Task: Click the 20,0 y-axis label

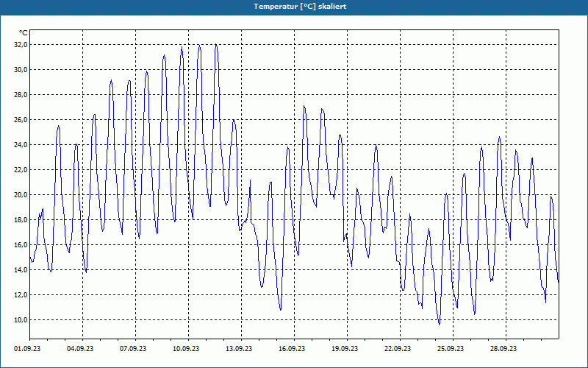Action: pos(21,195)
